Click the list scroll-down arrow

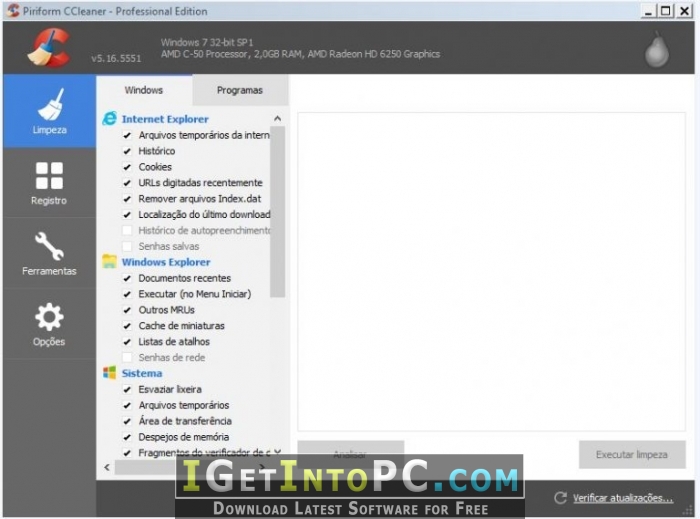(x=278, y=452)
